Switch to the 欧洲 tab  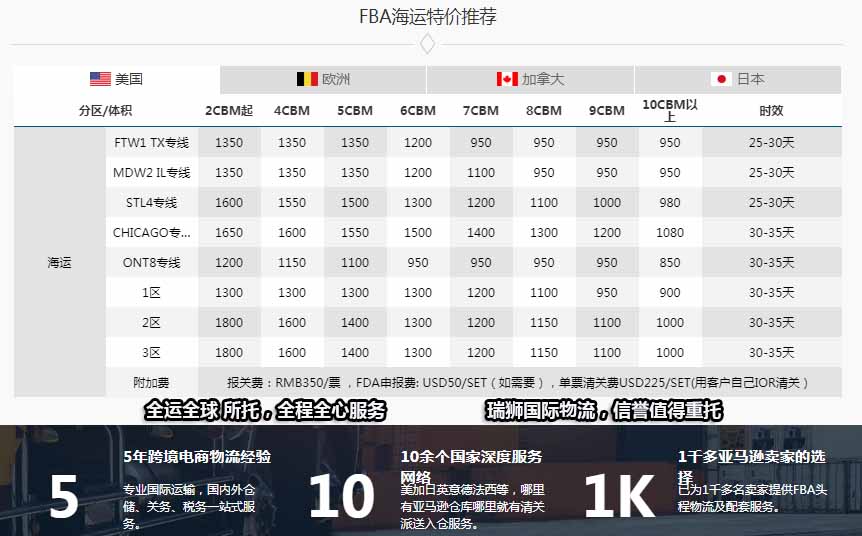pos(323,79)
